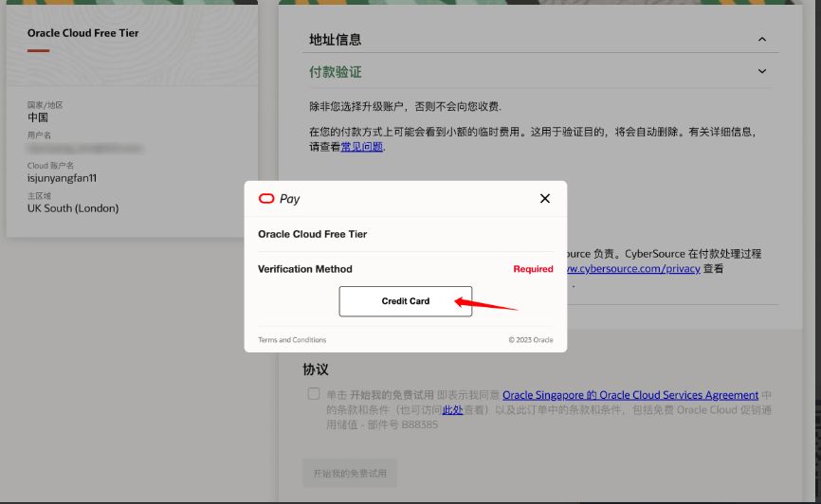Click Oracle Cloud Free Tier dialog title

click(x=312, y=234)
